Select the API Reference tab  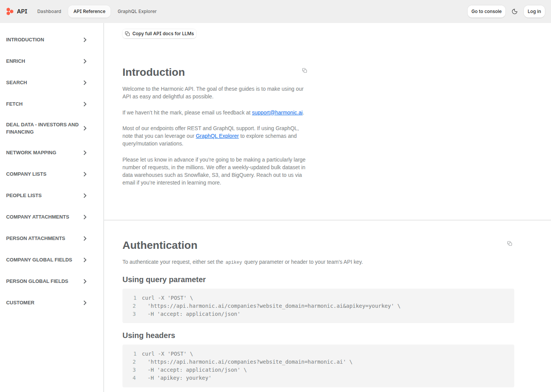click(89, 11)
